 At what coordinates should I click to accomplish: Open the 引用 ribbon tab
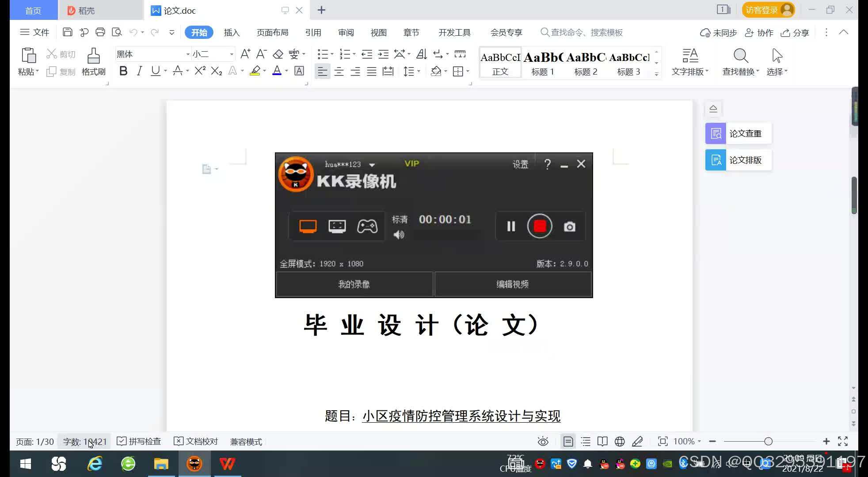click(313, 32)
